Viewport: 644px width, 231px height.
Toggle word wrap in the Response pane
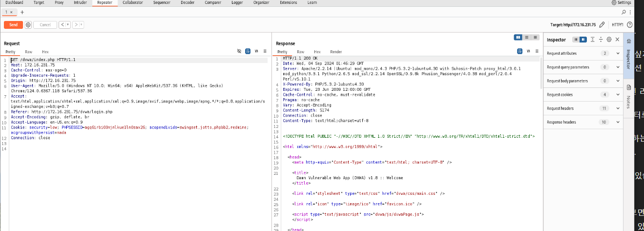520,51
